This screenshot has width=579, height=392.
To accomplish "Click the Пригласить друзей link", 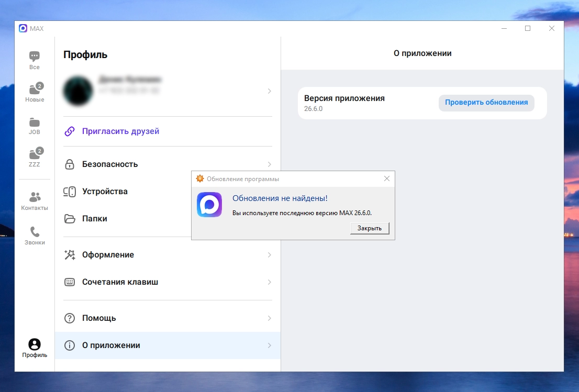I will [120, 131].
